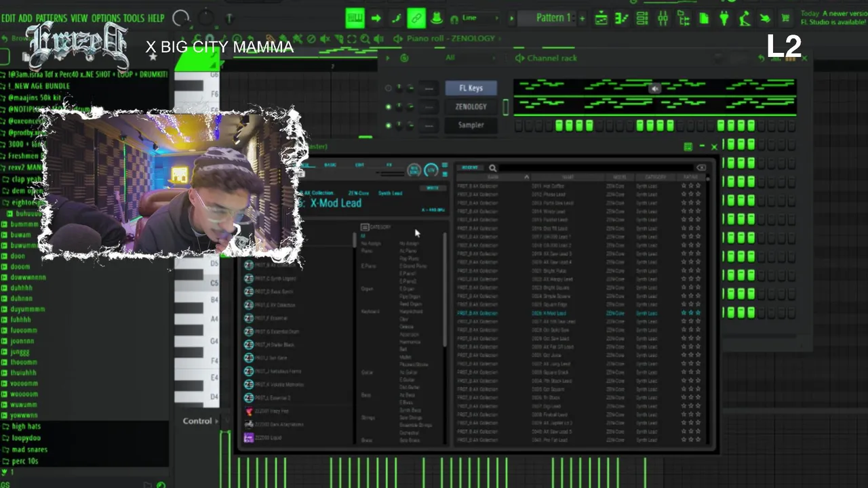Open the Browser/project tree toolbar icon
This screenshot has height=488, width=868.
tap(684, 19)
